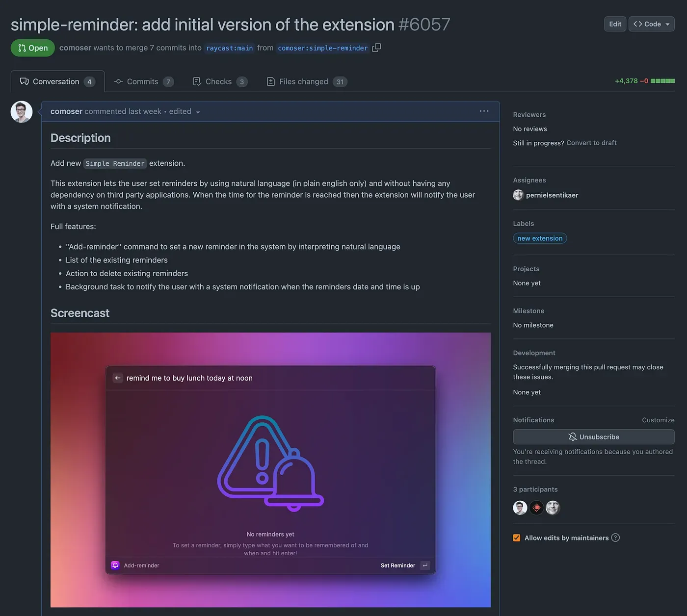This screenshot has width=687, height=616.
Task: Click the '+4,378' additions count
Action: (x=626, y=81)
